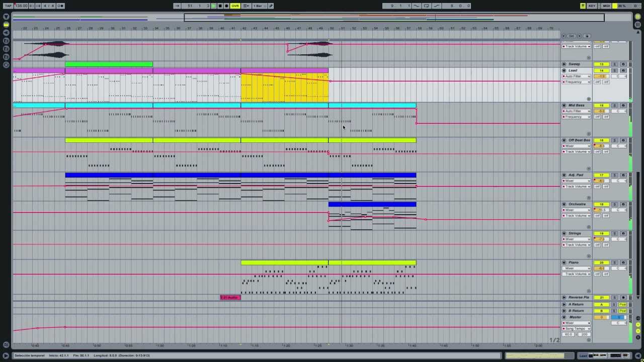
Task: Select the green Sweep clip
Action: coord(109,64)
